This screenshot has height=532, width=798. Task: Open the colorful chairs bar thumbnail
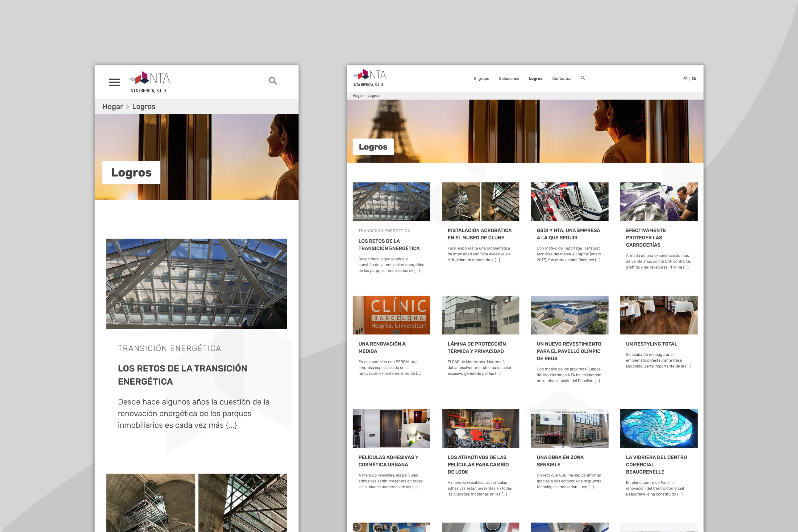(x=480, y=429)
